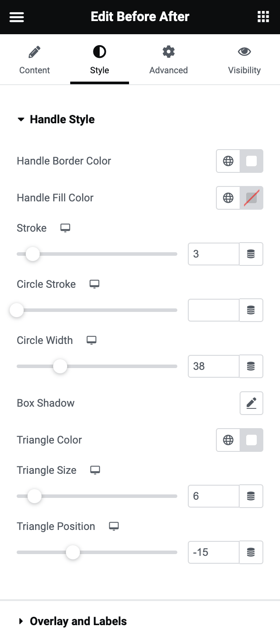Open the Stroke dynamic tags icon
This screenshot has height=644, width=280.
[x=251, y=254]
